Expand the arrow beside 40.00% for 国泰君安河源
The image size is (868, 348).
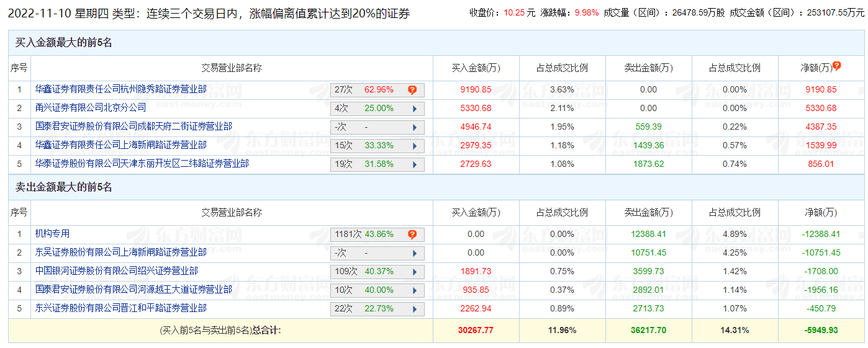415,290
